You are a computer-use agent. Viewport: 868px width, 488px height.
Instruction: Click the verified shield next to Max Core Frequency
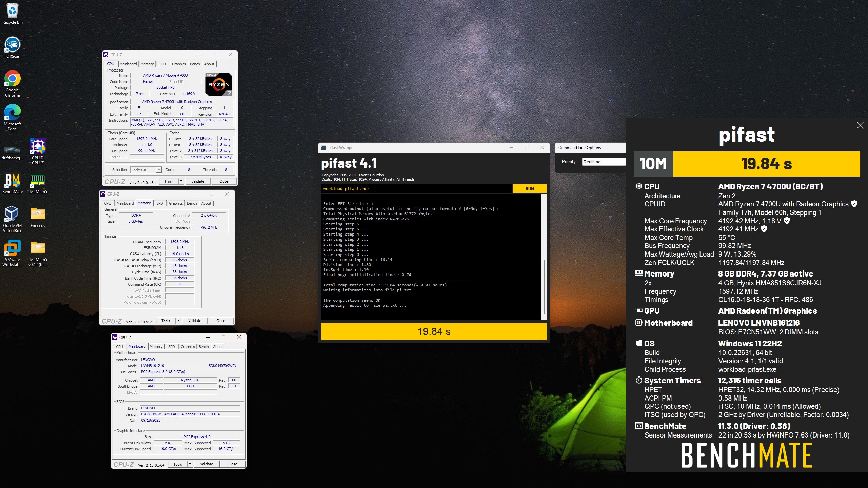coord(787,221)
